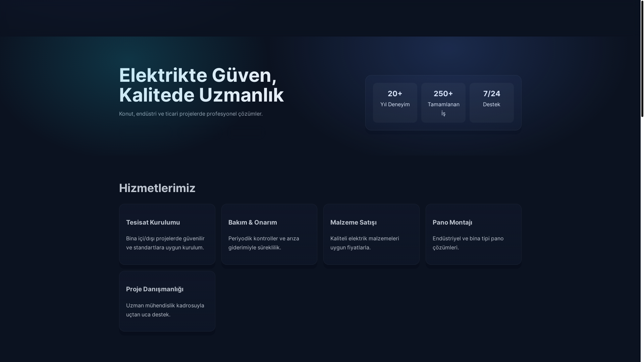644x362 pixels.
Task: Click description 'Periyodik kontroller ve arıza giderimiyle'
Action: tap(264, 243)
